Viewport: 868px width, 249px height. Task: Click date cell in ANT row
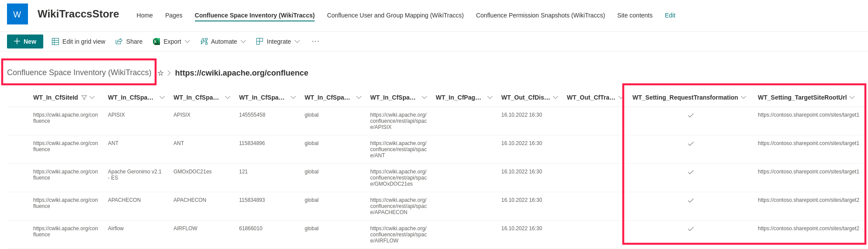521,143
